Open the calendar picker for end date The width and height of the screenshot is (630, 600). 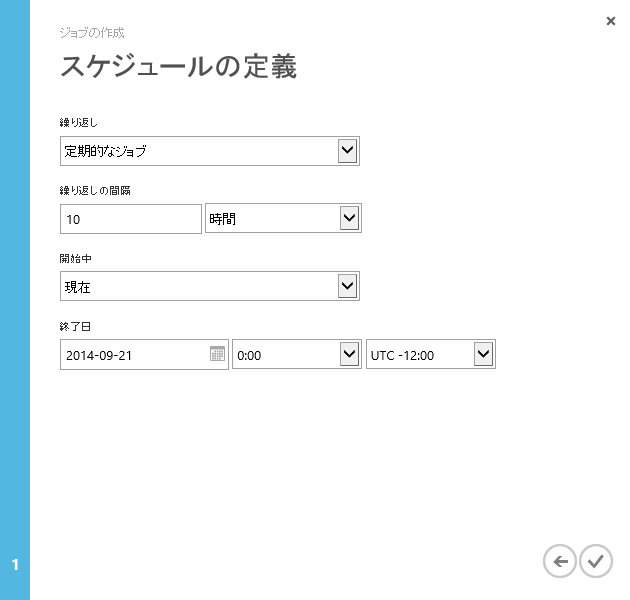click(x=217, y=354)
